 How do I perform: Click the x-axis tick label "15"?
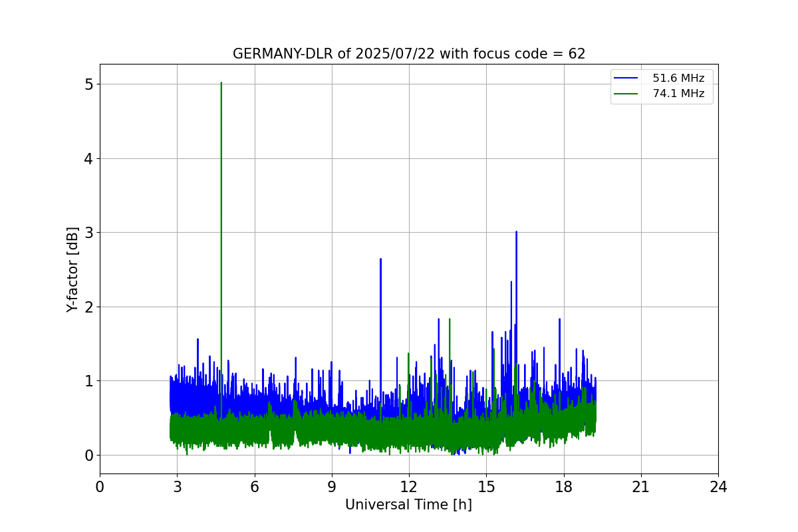[486, 487]
